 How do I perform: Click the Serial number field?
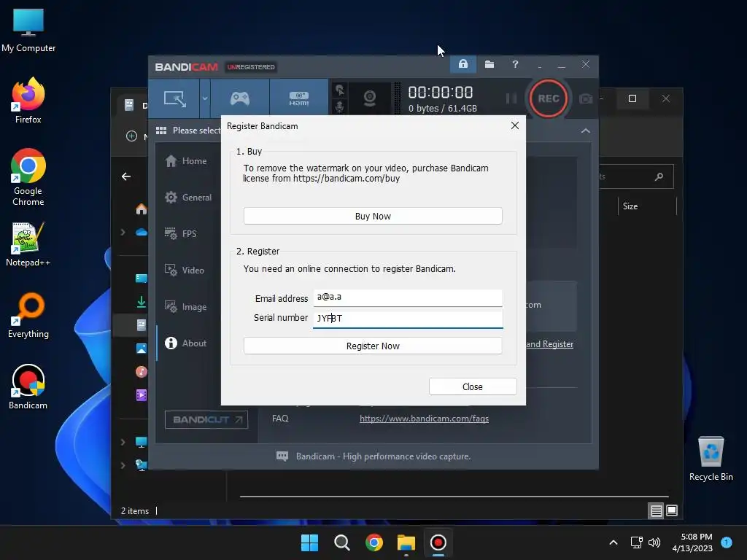tap(408, 319)
